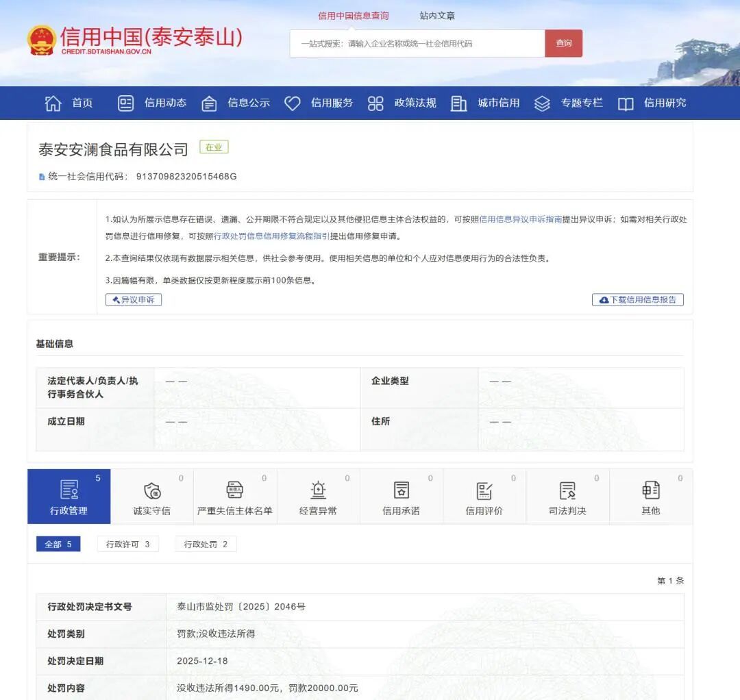This screenshot has height=700, width=740.
Task: Select the 司法判决 category tab
Action: click(567, 497)
